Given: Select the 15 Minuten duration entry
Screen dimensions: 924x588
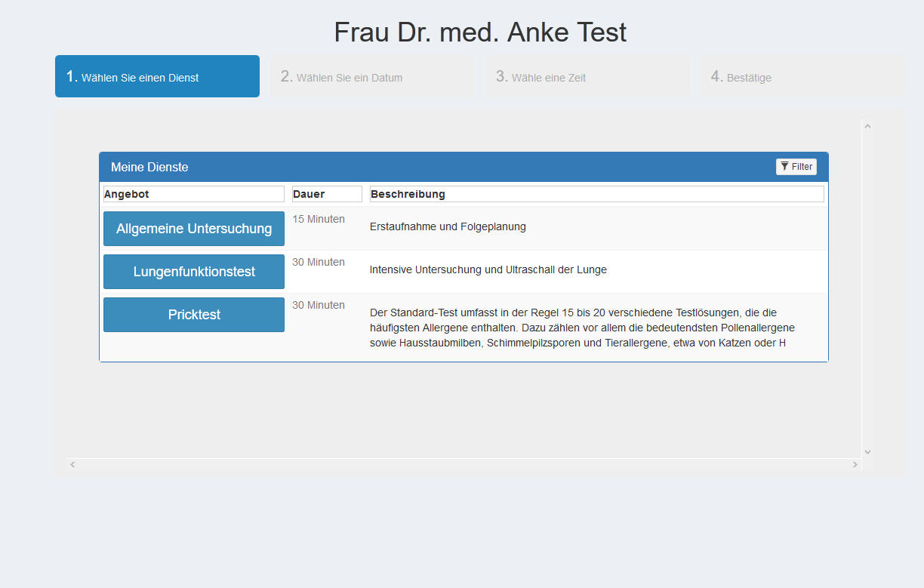Looking at the screenshot, I should click(x=318, y=218).
